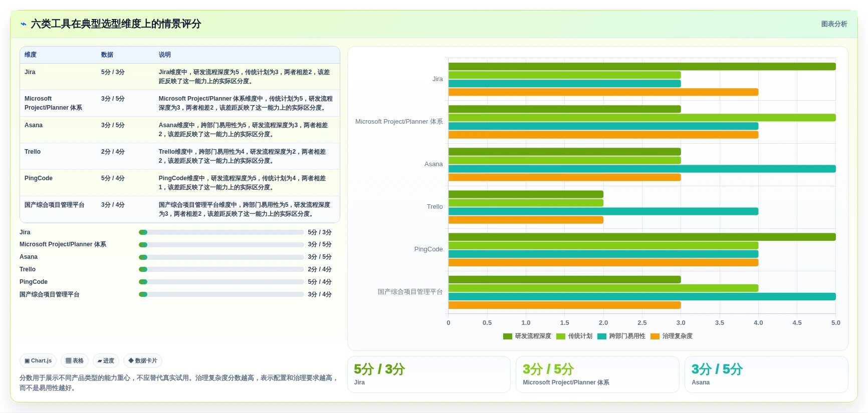
Task: Toggle 跨部门易用性 legend swatch
Action: [602, 336]
